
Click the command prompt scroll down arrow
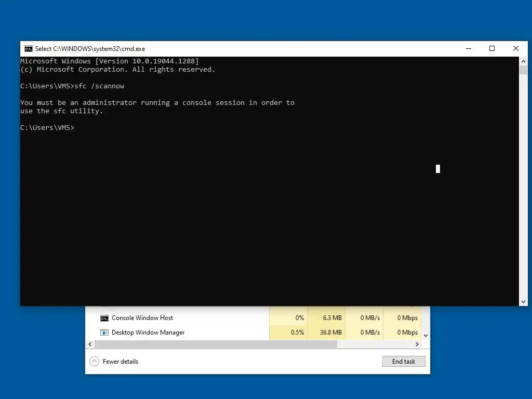(523, 302)
